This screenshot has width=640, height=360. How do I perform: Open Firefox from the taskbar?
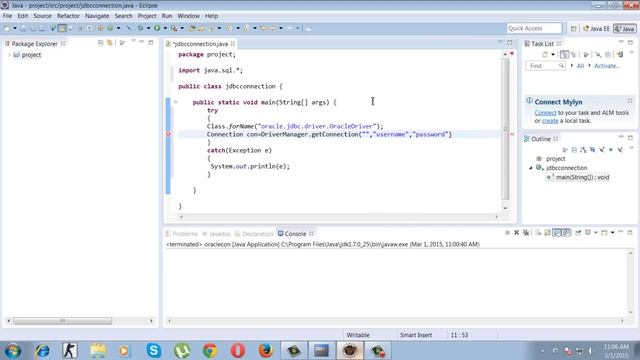pyautogui.click(x=266, y=351)
